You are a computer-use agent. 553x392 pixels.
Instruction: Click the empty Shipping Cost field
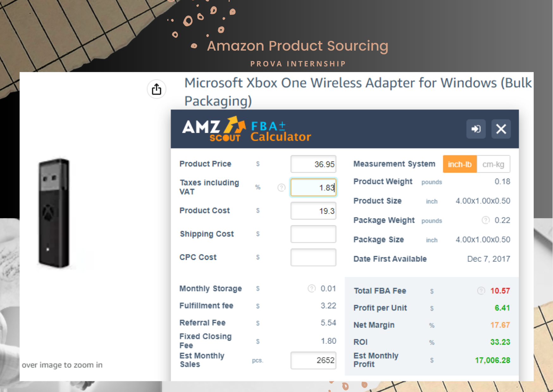pyautogui.click(x=313, y=234)
